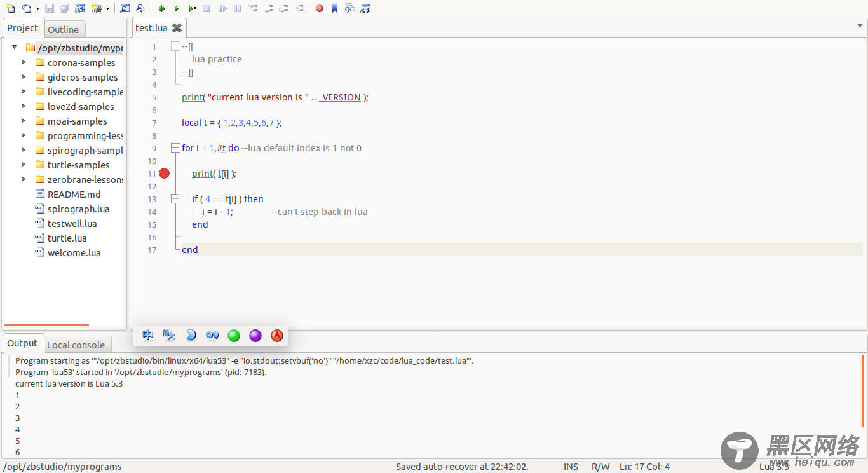Open the Watch window toolbar icon
Viewport: 868px width, 473px height.
pyautogui.click(x=365, y=8)
